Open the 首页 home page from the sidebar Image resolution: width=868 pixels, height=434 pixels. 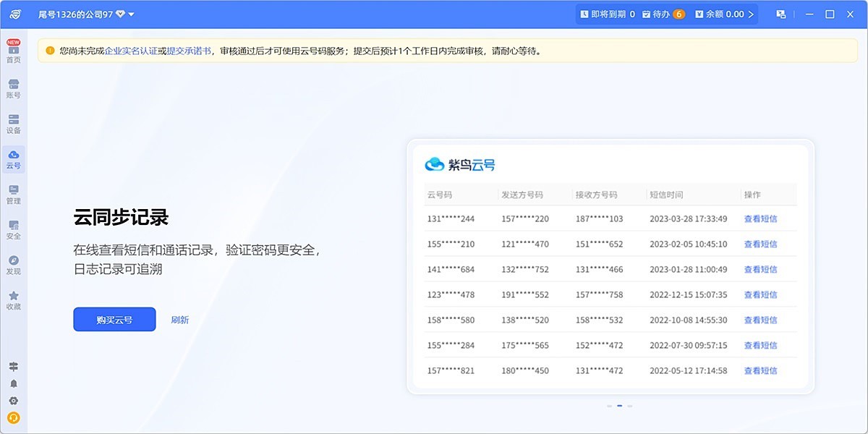click(x=13, y=54)
